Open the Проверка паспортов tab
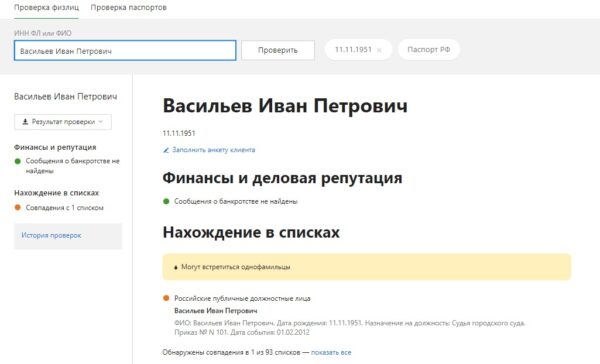The image size is (600, 364). point(129,7)
